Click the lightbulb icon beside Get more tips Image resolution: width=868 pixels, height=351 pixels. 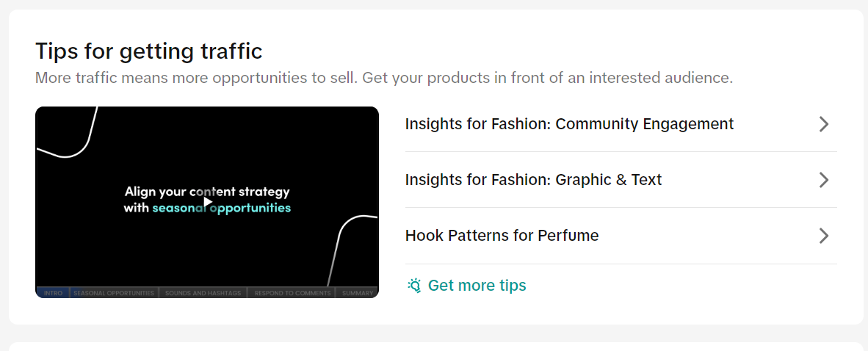coord(414,286)
